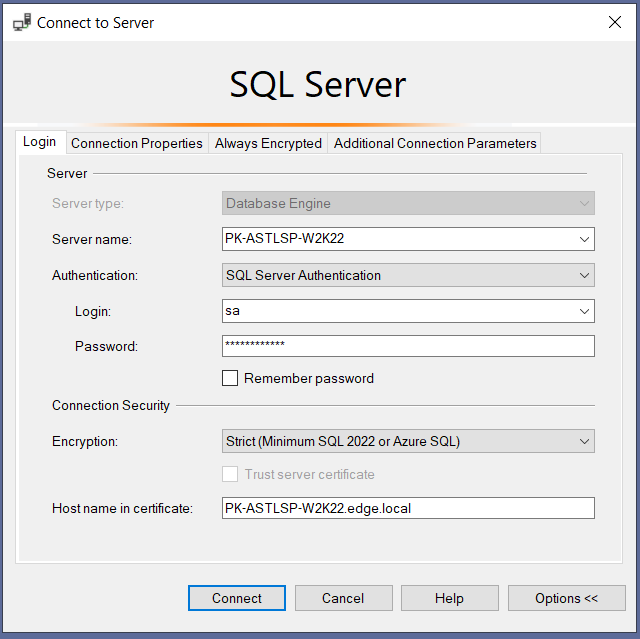Expand the Login dropdown arrow

coord(584,311)
